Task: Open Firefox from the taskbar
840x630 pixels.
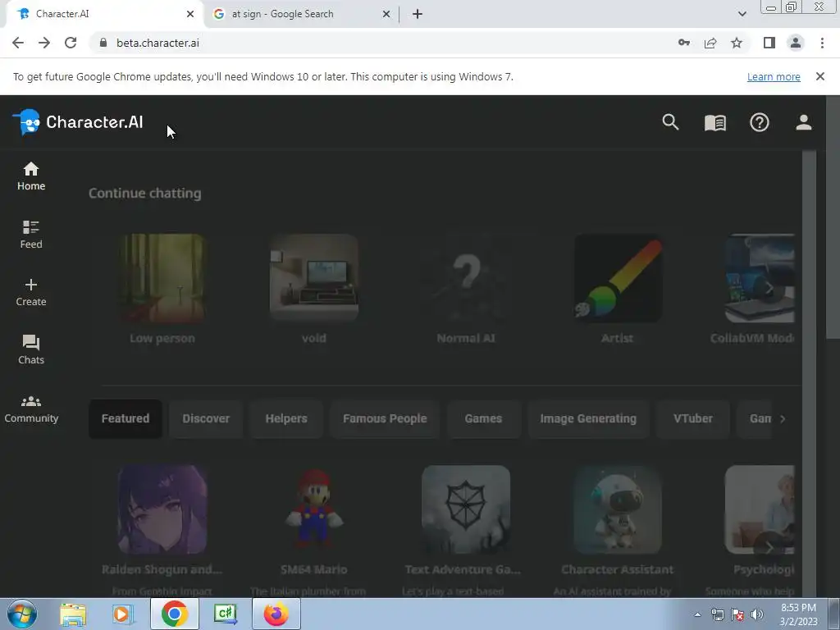Action: (276, 614)
